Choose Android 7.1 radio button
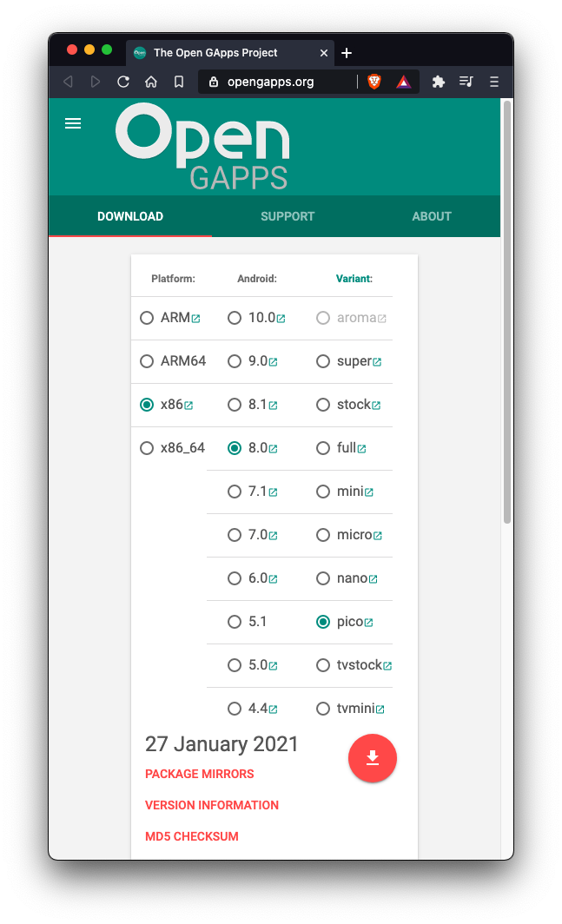 [235, 492]
